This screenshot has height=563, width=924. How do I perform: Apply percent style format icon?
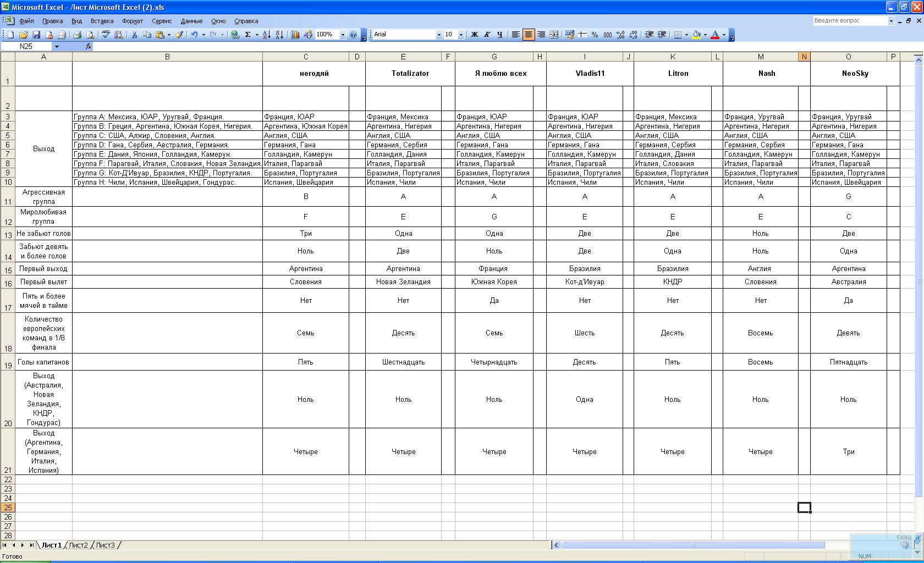595,35
